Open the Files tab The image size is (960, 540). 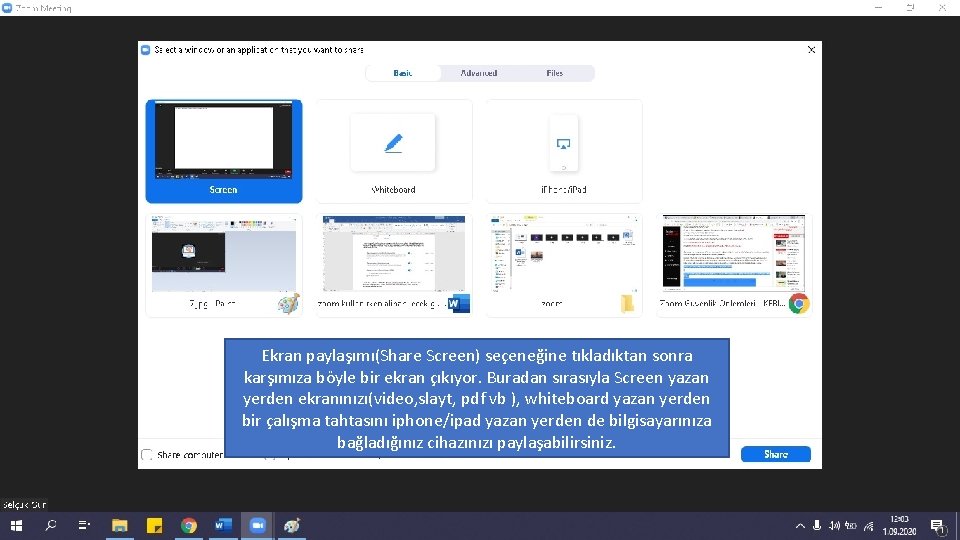[555, 73]
